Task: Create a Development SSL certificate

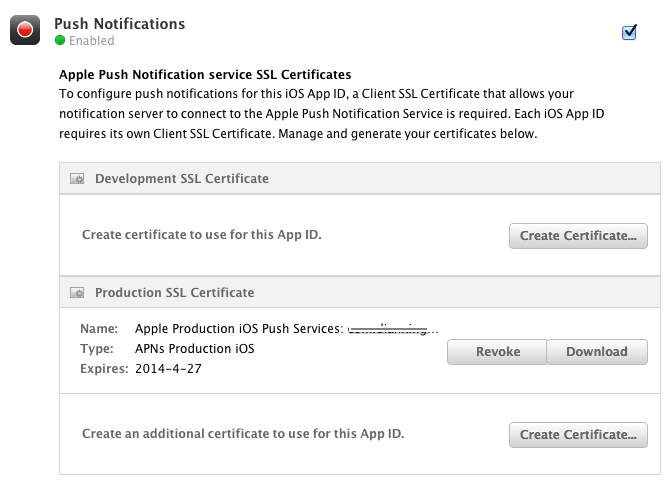Action: [578, 236]
